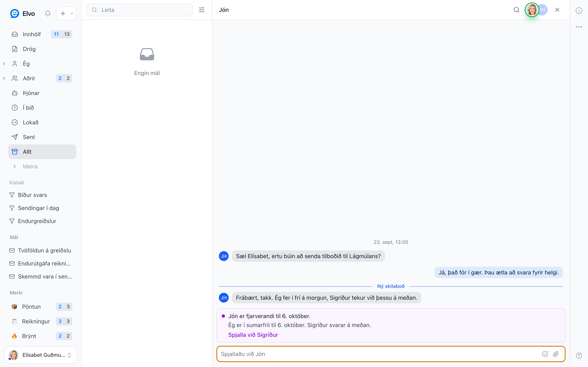Image resolution: width=588 pixels, height=367 pixels.
Task: Search within the Jón conversation
Action: pyautogui.click(x=516, y=10)
